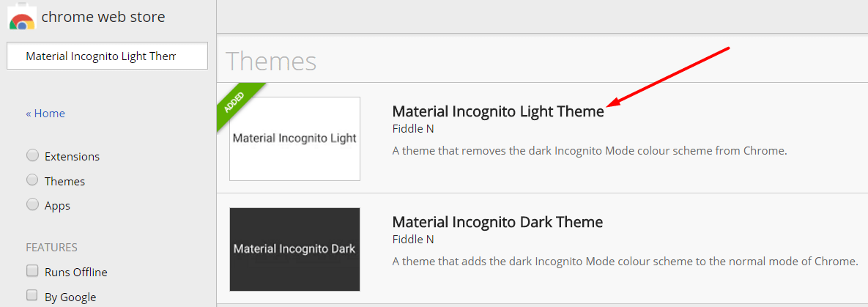Open the Material Incognito Dark thumbnail
Viewport: 868px width, 307px height.
click(x=294, y=249)
